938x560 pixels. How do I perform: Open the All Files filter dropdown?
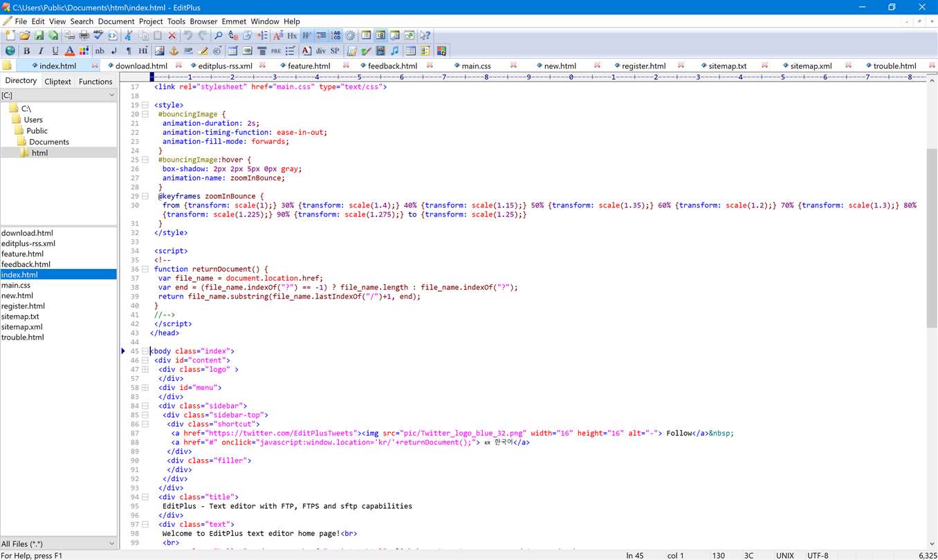pos(111,544)
